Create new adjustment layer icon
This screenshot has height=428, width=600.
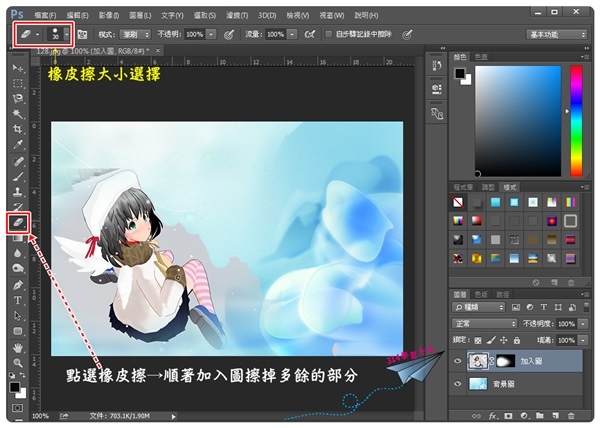[524, 416]
